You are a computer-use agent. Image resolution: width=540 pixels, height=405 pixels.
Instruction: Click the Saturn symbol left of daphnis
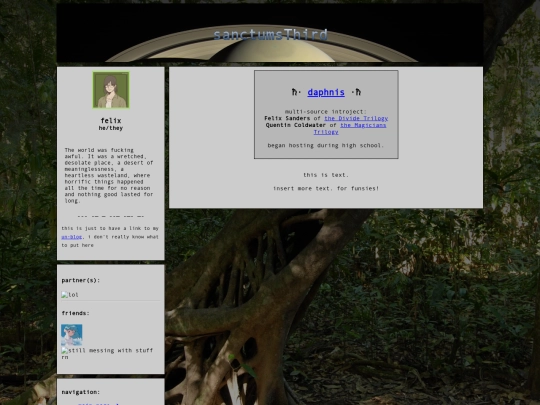tap(295, 92)
